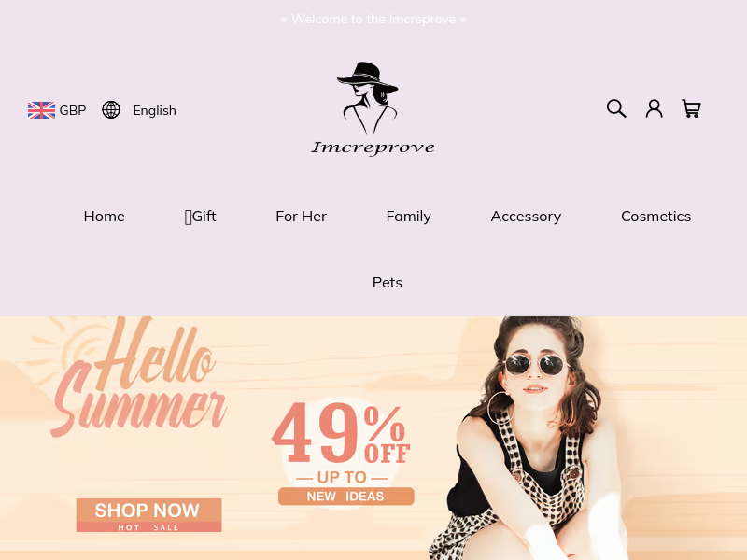Open the Accessory category
Image resolution: width=747 pixels, height=560 pixels.
[526, 217]
